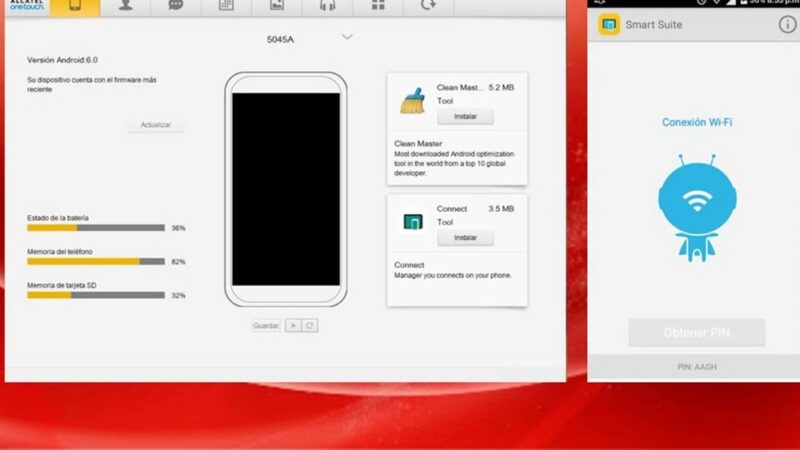
Task: Click the Connect app icon
Action: (x=413, y=222)
